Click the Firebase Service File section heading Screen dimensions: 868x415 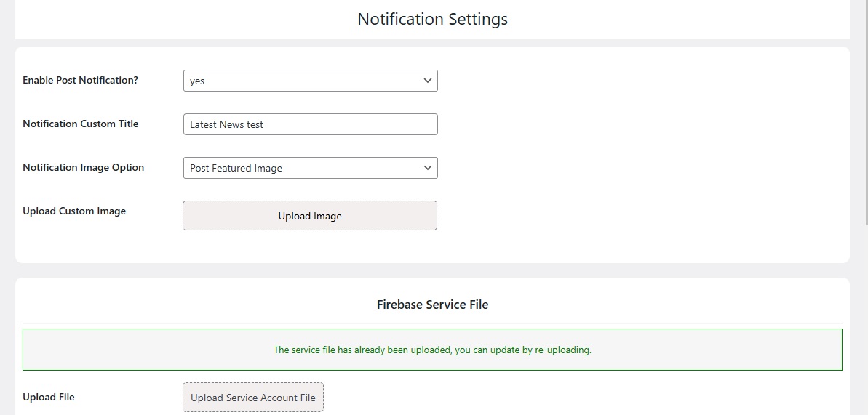point(432,305)
